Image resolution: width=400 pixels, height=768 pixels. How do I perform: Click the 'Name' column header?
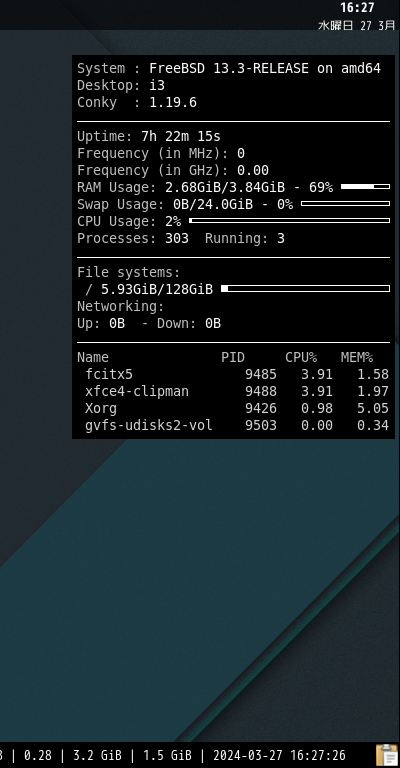click(x=93, y=358)
